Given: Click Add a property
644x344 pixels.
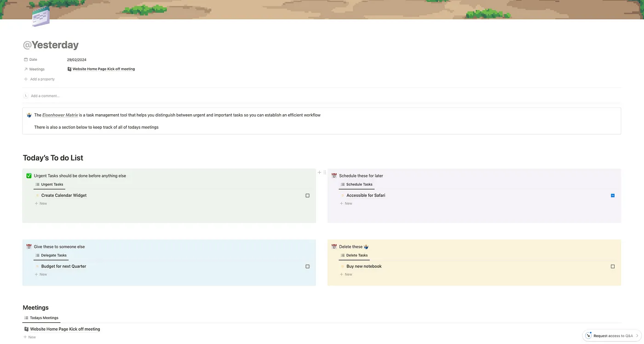Looking at the screenshot, I should click(42, 79).
